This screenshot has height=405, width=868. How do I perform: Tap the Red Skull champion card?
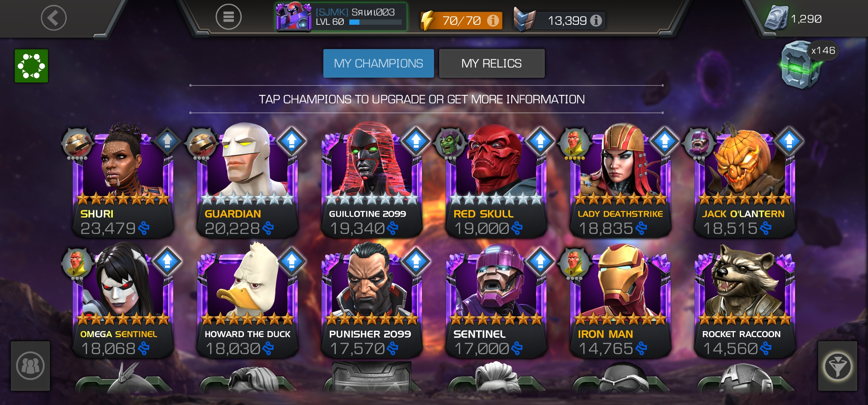pos(495,181)
